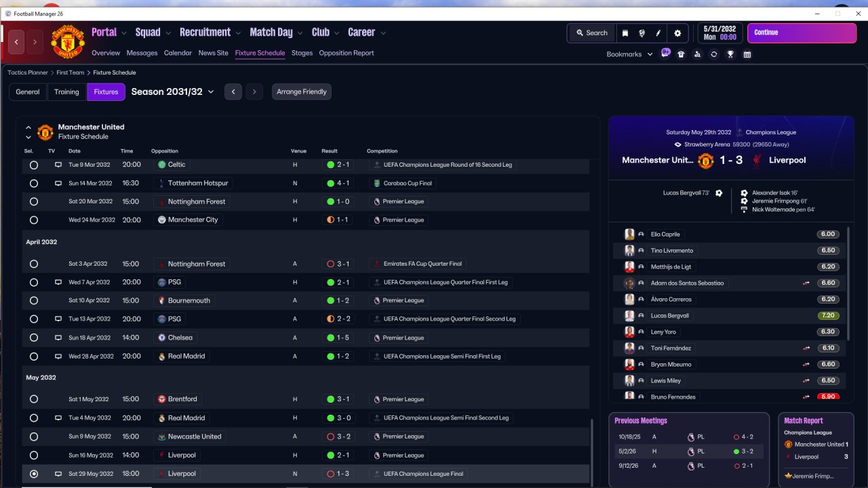
Task: Select the radio button for the Celtic fixture
Action: point(34,165)
